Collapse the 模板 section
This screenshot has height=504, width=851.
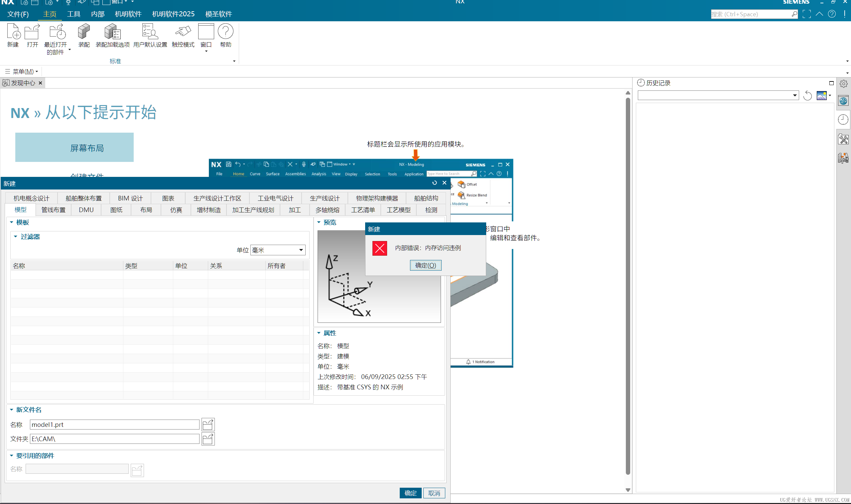[x=12, y=222]
